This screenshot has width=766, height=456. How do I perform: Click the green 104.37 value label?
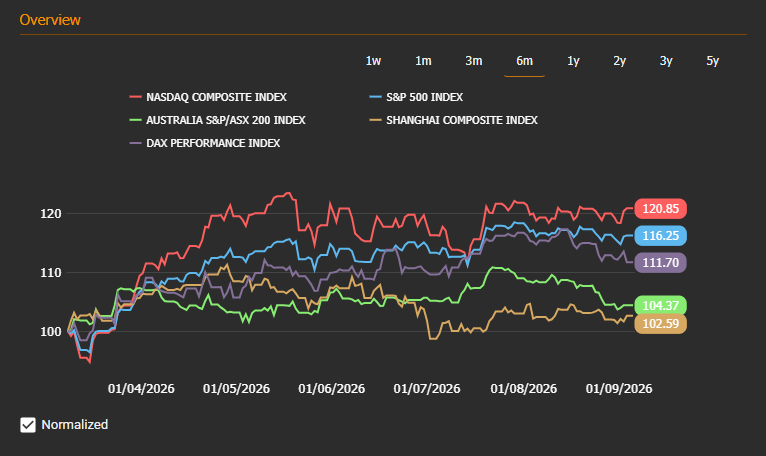point(660,305)
